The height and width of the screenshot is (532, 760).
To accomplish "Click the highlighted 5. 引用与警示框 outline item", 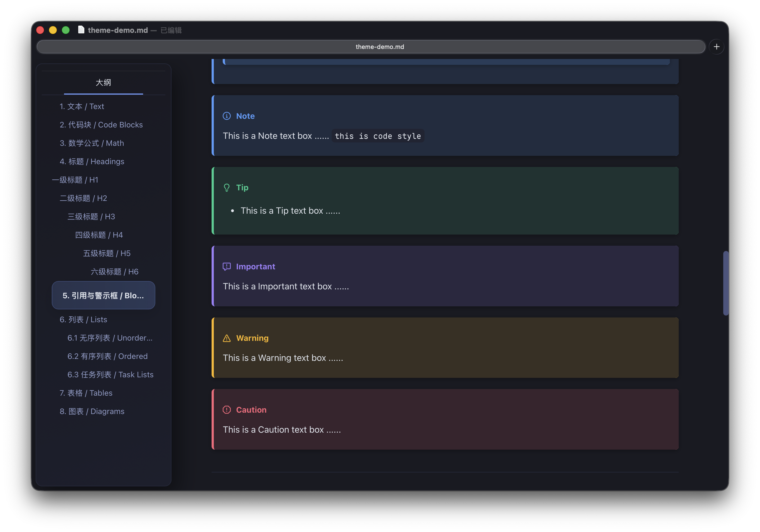I will click(103, 295).
